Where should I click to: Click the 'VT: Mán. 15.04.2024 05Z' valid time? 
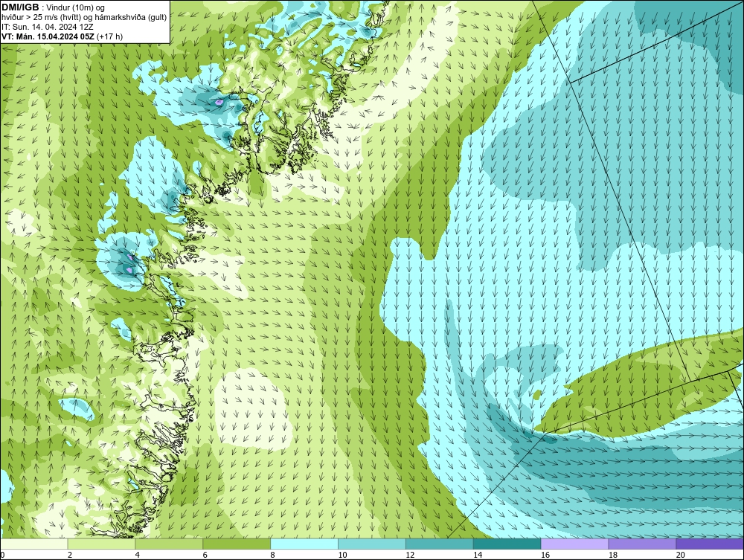(48, 36)
